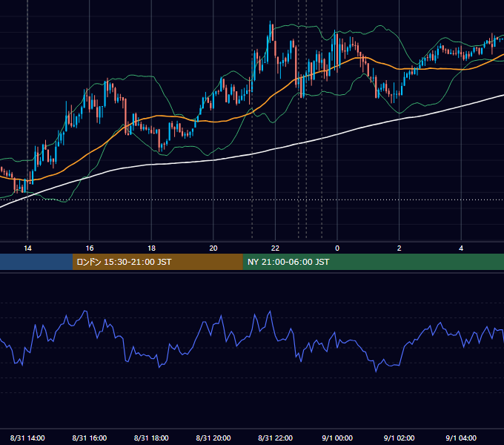Click the 8/31 14:00 time label

click(x=27, y=438)
